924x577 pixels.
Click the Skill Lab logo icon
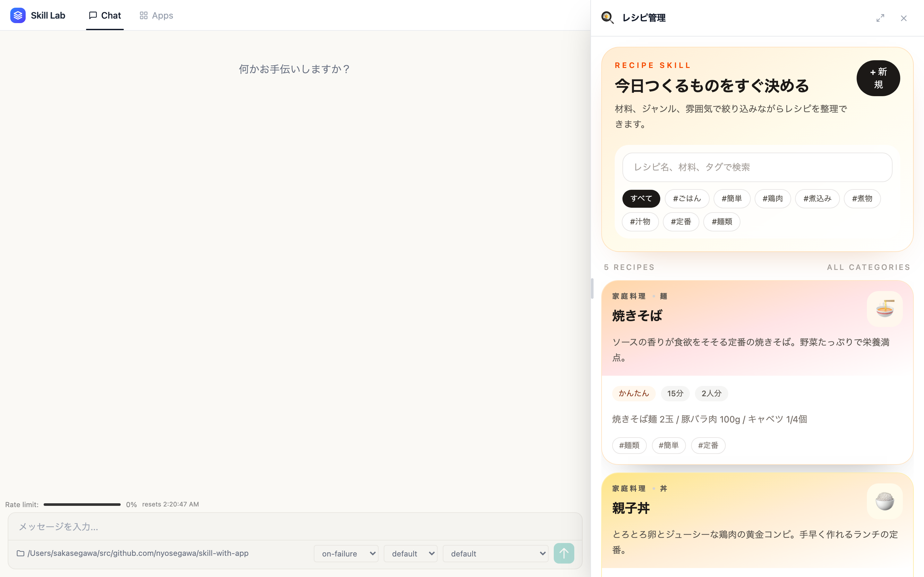coord(18,15)
